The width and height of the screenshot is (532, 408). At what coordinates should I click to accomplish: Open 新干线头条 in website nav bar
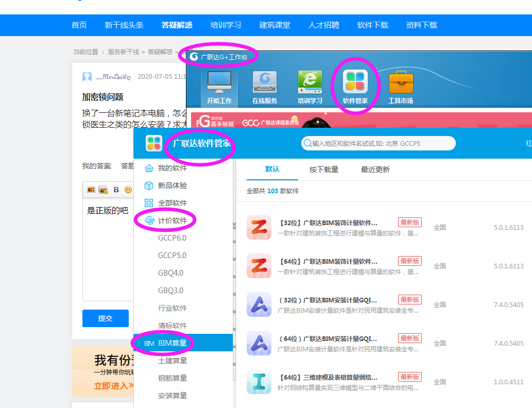tap(124, 25)
